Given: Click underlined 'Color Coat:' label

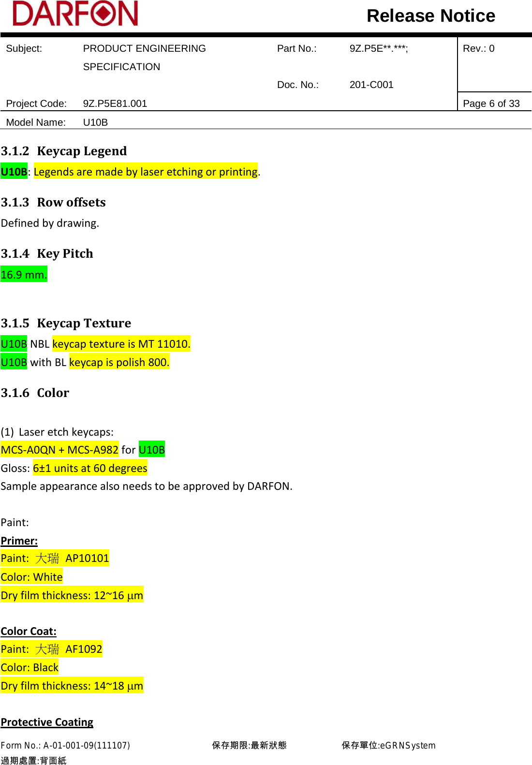Looking at the screenshot, I should (29, 631).
